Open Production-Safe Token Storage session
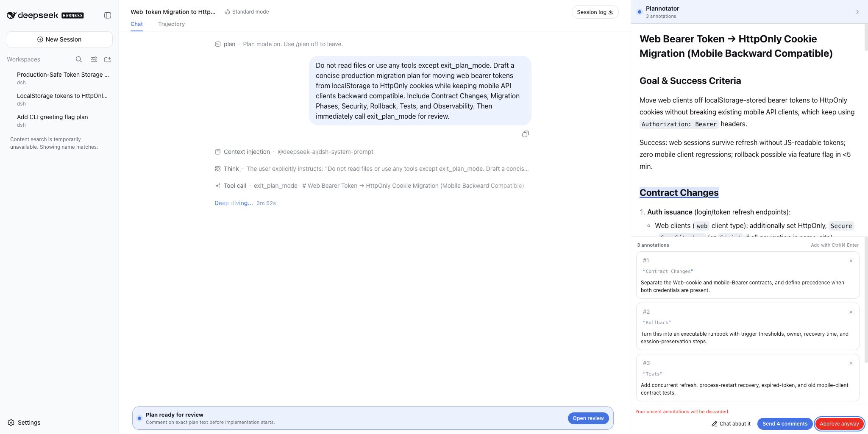Viewport: 868px width, 434px height. pos(62,78)
